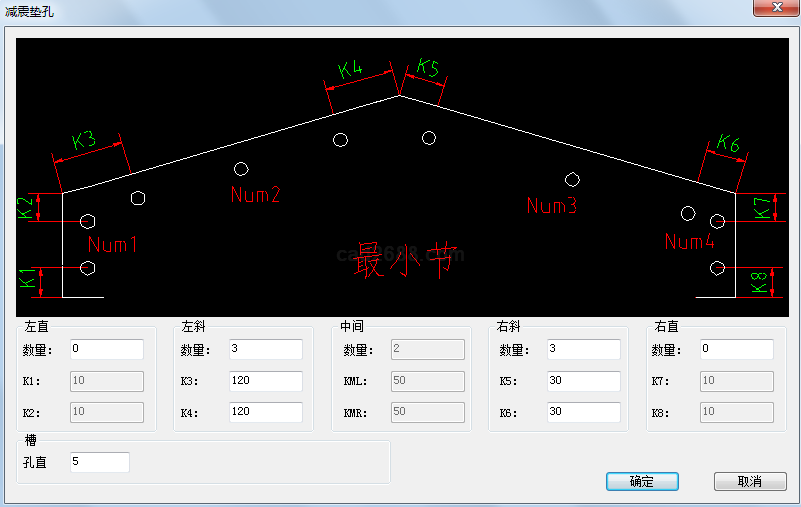This screenshot has width=801, height=507.
Task: Focus the 右斜 数量 input field
Action: point(583,349)
